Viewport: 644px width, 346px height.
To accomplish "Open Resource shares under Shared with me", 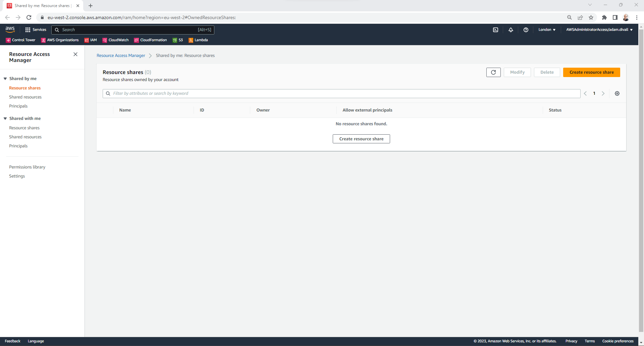I will click(24, 128).
